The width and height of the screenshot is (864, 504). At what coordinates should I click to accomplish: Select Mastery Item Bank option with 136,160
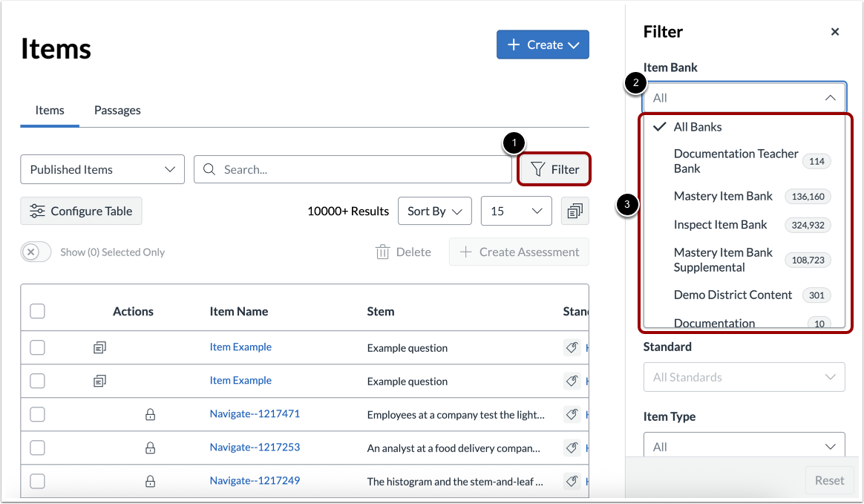tap(744, 196)
